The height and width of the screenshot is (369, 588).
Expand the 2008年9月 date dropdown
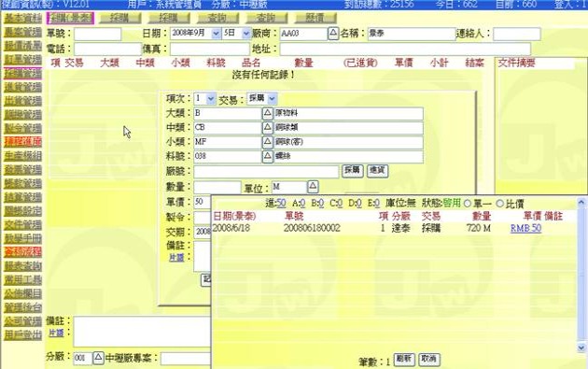click(216, 34)
